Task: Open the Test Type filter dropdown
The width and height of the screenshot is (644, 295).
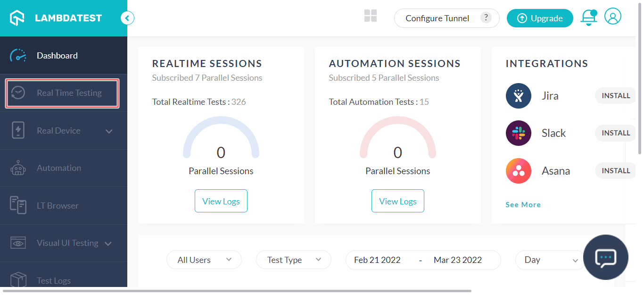Action: (293, 260)
